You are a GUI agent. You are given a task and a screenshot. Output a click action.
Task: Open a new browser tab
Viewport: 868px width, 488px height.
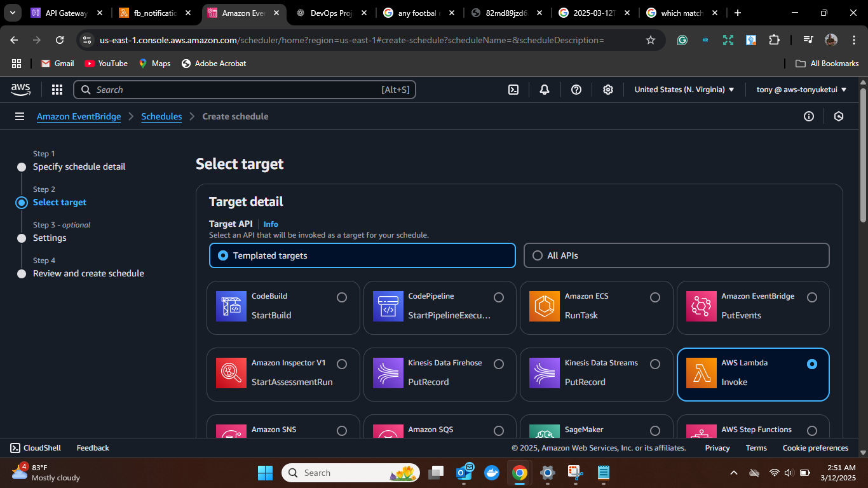[737, 13]
